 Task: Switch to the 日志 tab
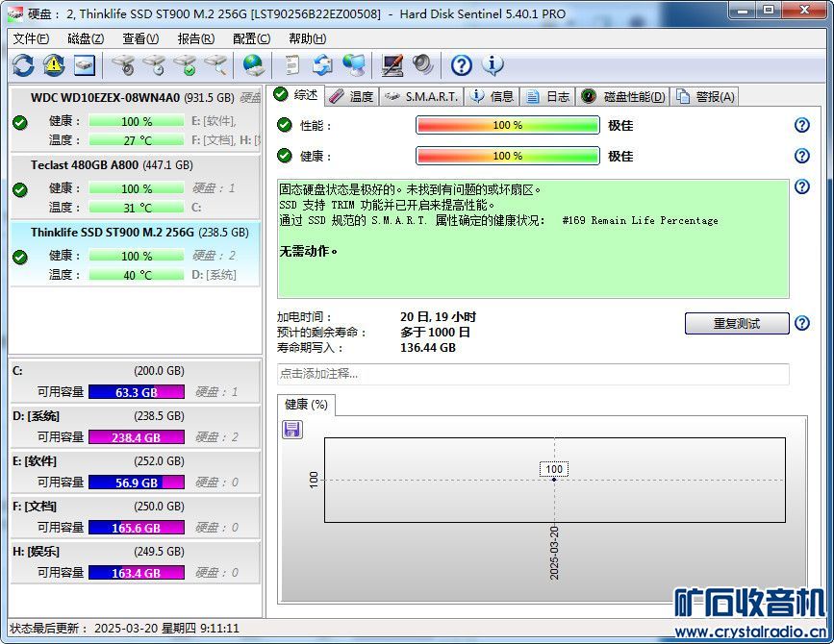pos(548,97)
